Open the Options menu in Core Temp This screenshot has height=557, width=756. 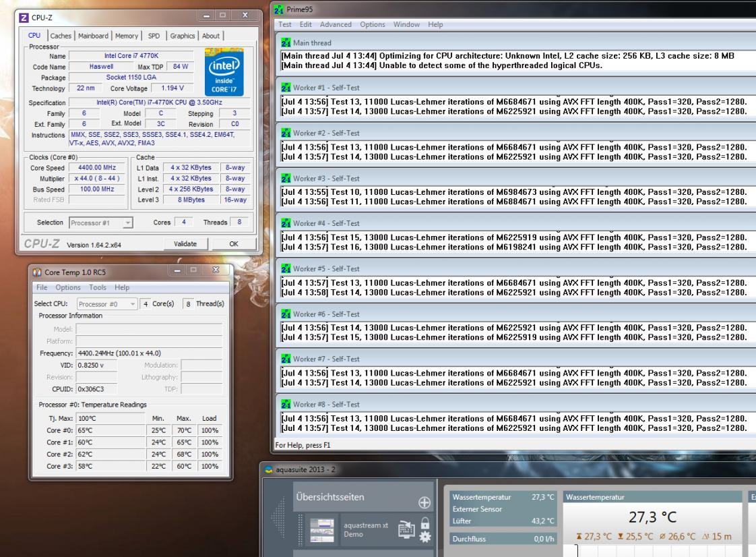click(x=68, y=287)
